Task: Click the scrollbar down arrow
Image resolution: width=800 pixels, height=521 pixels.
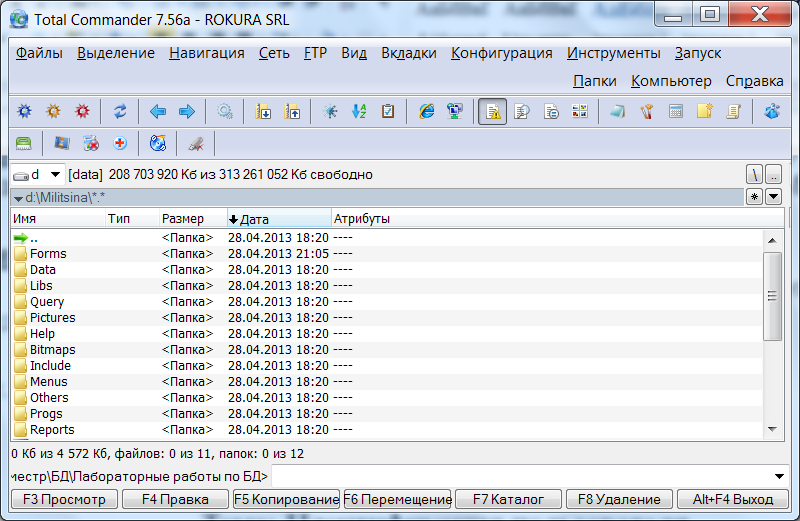Action: click(x=772, y=429)
